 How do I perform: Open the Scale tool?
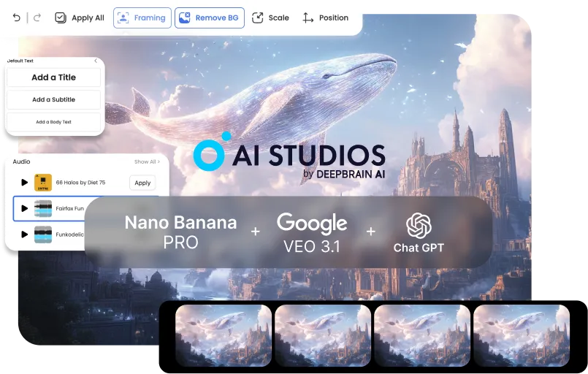pos(270,18)
